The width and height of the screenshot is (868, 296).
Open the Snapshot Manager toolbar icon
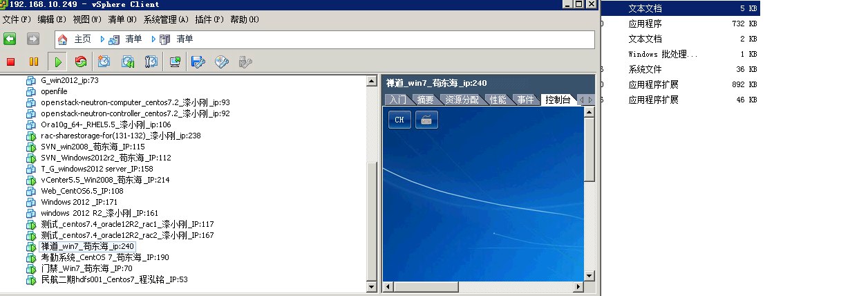[x=151, y=62]
